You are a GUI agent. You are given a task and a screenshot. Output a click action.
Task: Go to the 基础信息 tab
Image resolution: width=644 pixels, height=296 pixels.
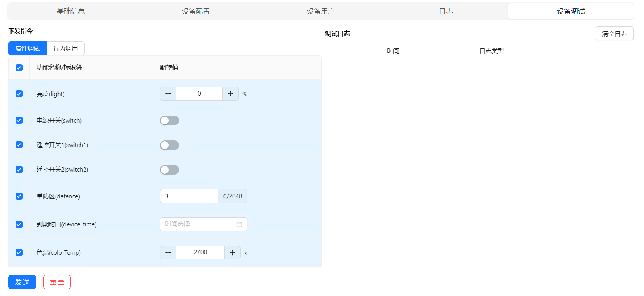tap(71, 11)
